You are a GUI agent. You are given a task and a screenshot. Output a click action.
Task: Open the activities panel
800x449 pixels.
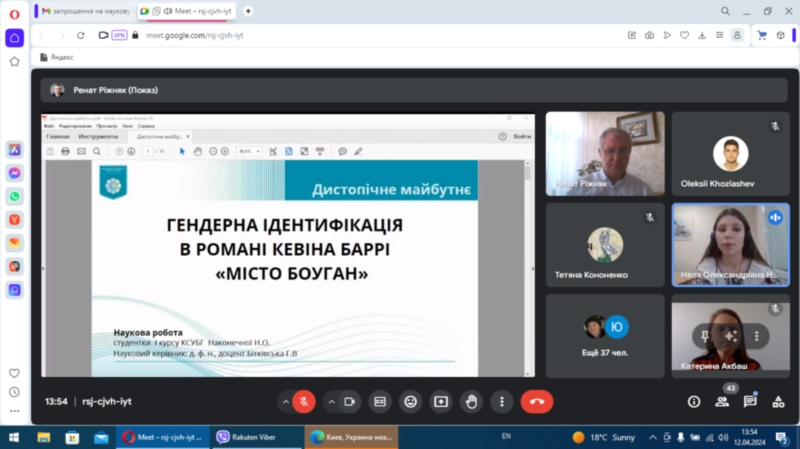click(x=778, y=401)
